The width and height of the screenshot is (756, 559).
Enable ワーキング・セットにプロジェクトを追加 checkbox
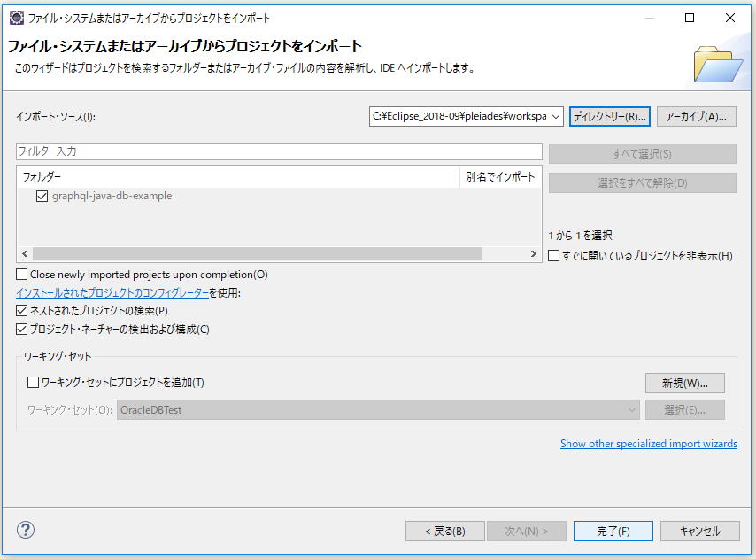(34, 383)
